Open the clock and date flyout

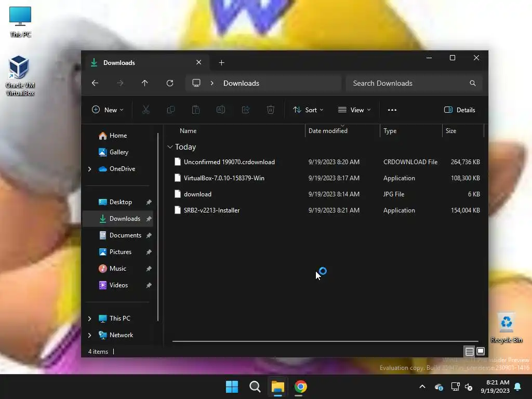[x=495, y=387]
